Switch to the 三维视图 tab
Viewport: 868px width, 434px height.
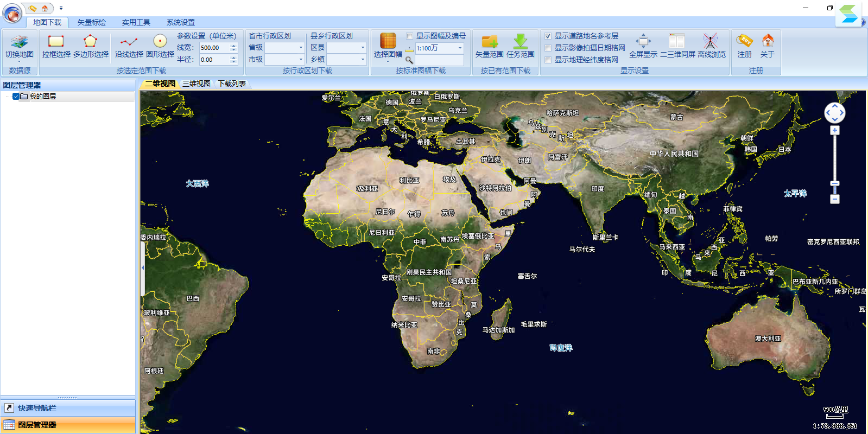[x=197, y=84]
